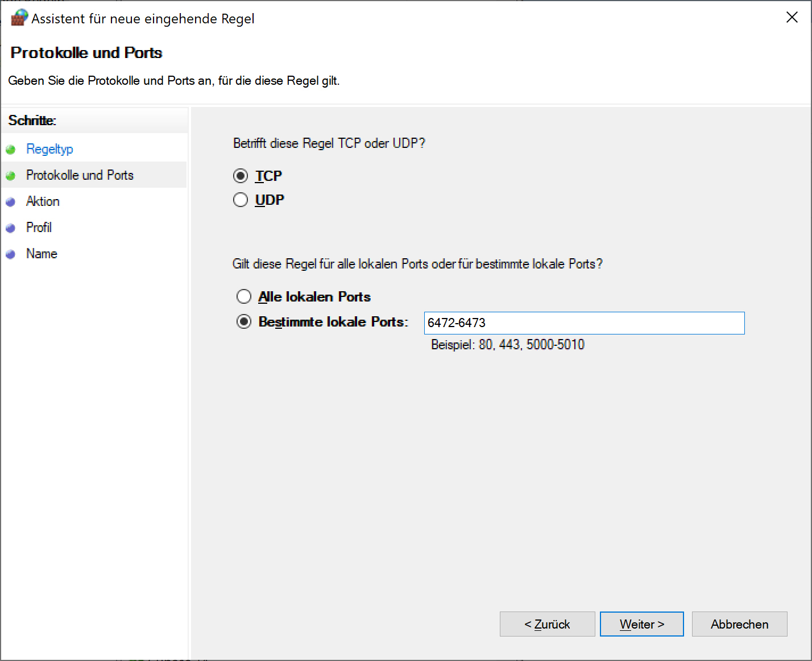This screenshot has width=812, height=661.
Task: Click the green bullet beside Regeltyp
Action: (x=10, y=150)
